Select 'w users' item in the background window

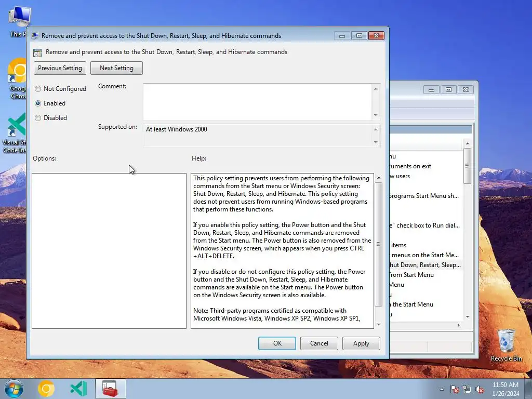point(400,176)
